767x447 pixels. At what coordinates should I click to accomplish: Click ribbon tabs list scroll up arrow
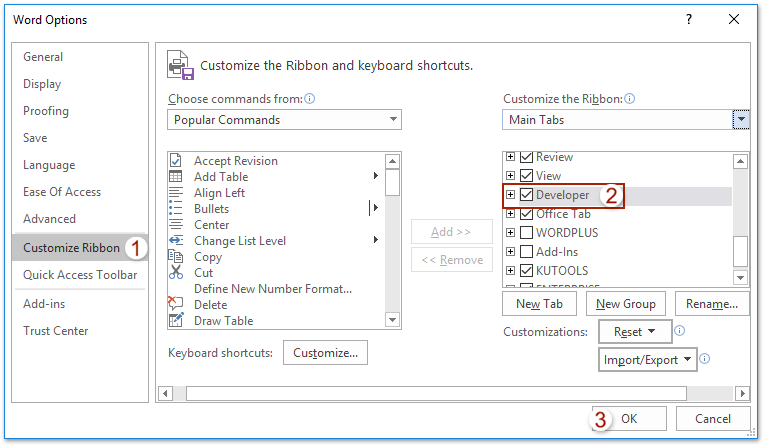click(x=741, y=161)
